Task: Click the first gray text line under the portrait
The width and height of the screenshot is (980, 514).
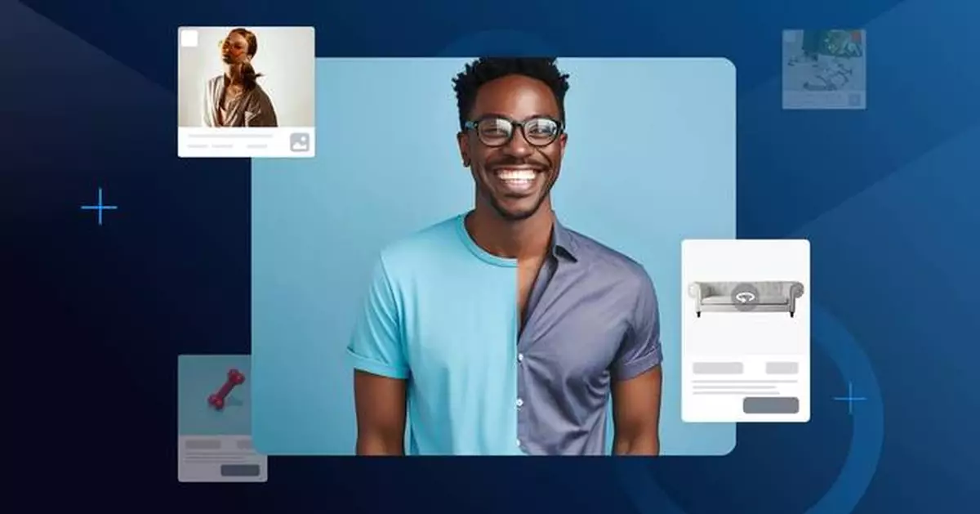Action: [230, 134]
